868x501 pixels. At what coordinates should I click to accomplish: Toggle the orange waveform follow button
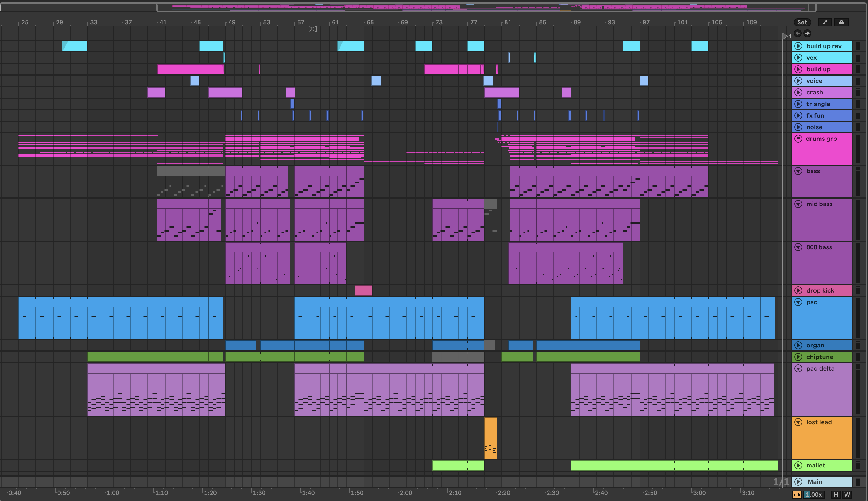797,495
